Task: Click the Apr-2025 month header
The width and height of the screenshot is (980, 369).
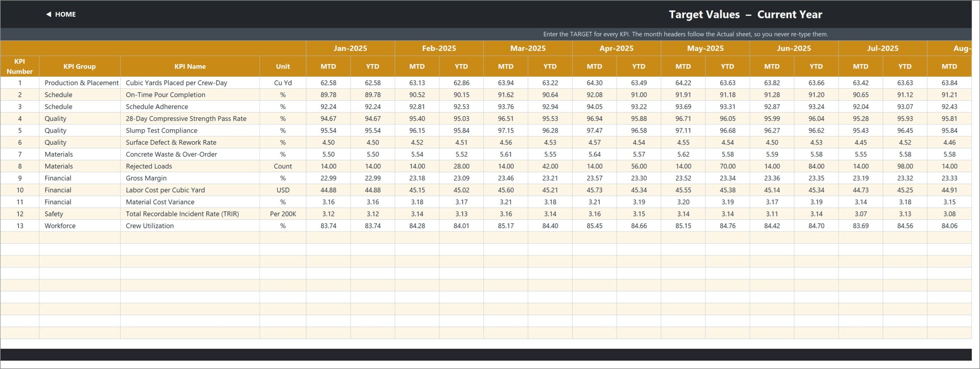Action: (x=616, y=48)
